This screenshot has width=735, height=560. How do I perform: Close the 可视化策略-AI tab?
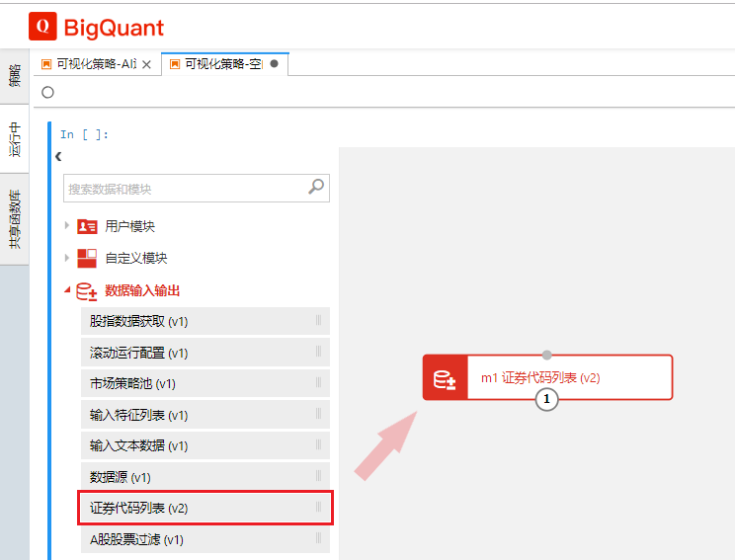(x=147, y=64)
